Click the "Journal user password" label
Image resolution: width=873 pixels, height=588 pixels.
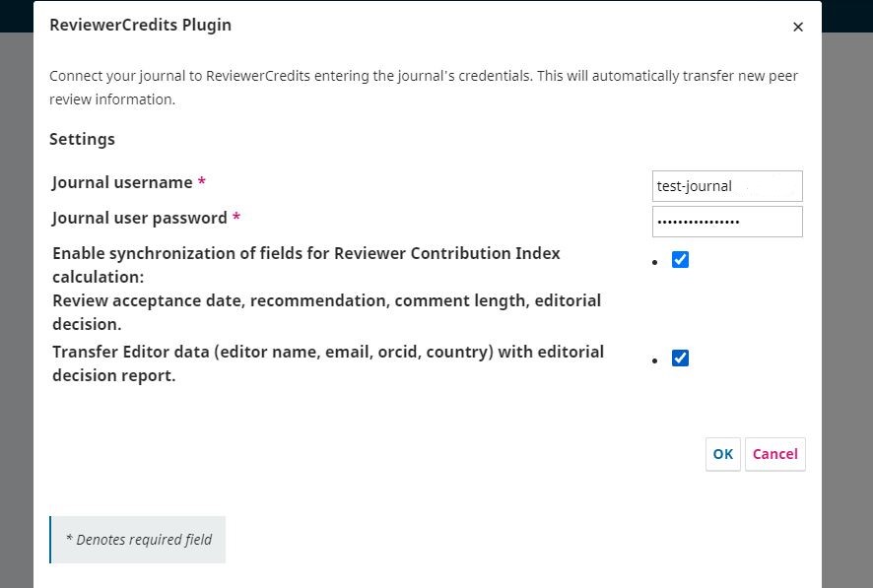[x=140, y=219]
